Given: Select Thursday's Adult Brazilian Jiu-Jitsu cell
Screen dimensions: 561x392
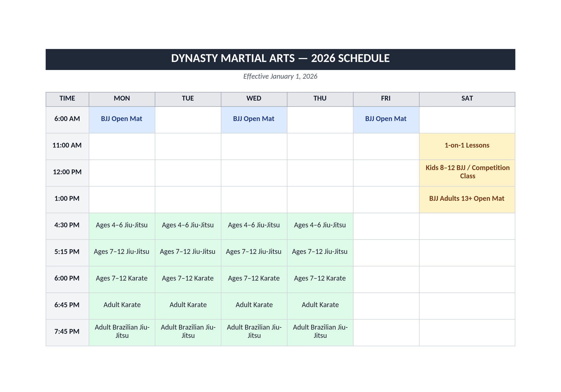Looking at the screenshot, I should tap(320, 332).
